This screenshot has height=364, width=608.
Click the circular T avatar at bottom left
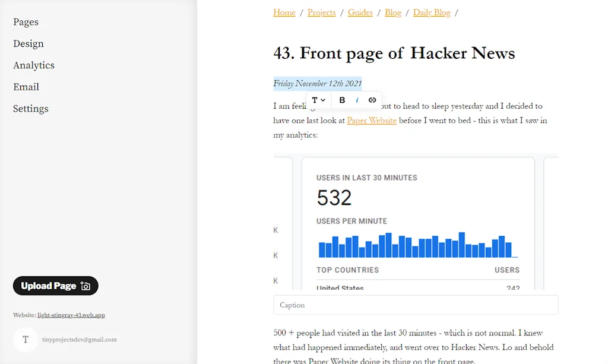[x=25, y=339]
